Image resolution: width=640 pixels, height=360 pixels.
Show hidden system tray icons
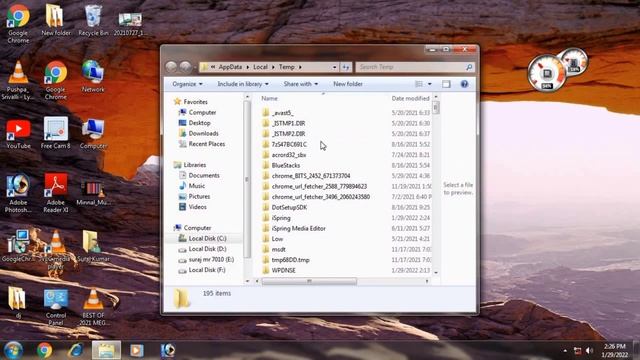(x=565, y=351)
